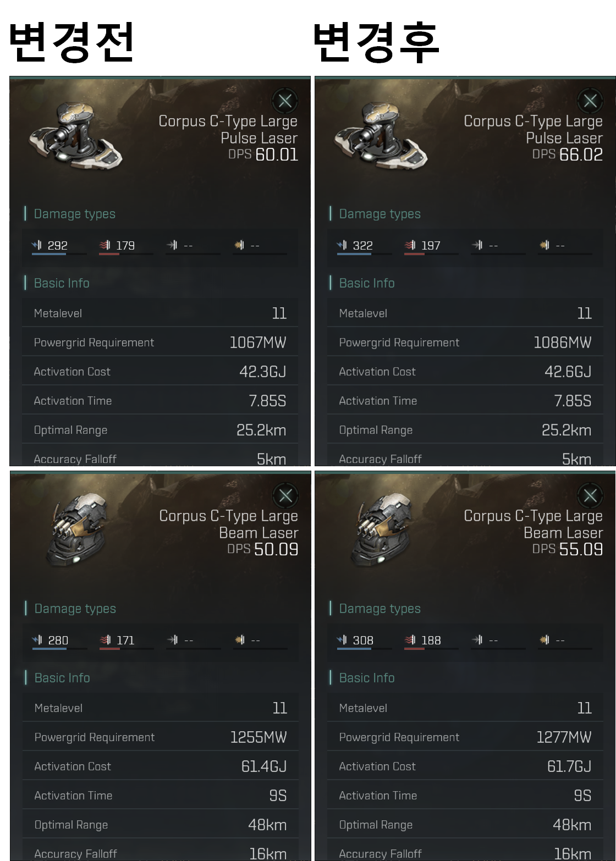Click the Damage types header in the DPS 60.01 Pulse Laser panel
Viewport: 616px width, 861px height.
click(x=75, y=214)
